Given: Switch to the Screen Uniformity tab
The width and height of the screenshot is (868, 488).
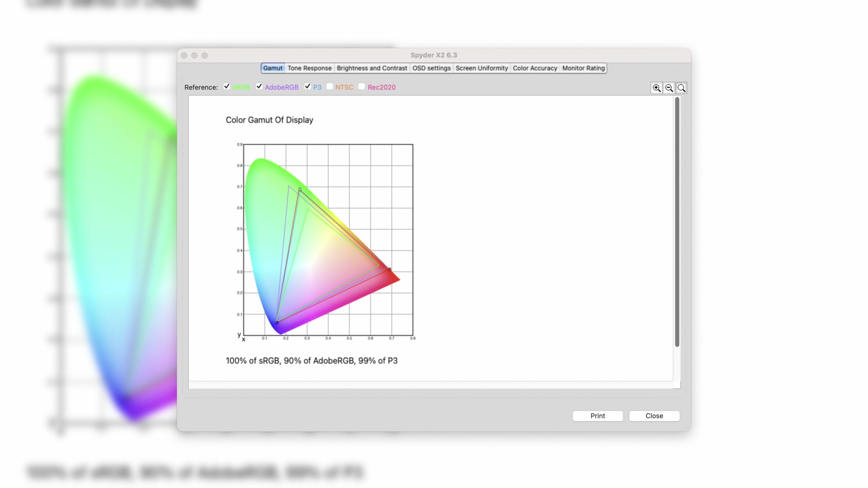Looking at the screenshot, I should tap(482, 68).
